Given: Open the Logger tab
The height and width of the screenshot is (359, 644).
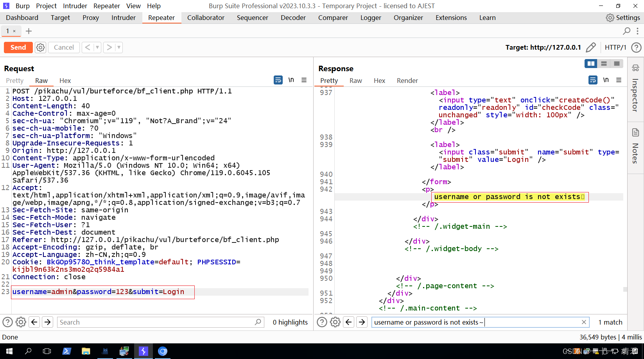Looking at the screenshot, I should (x=371, y=18).
